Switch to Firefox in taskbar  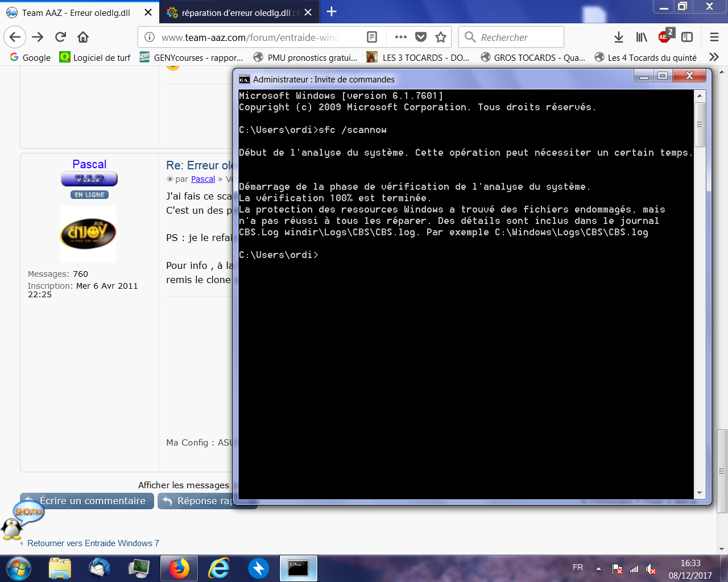(179, 568)
